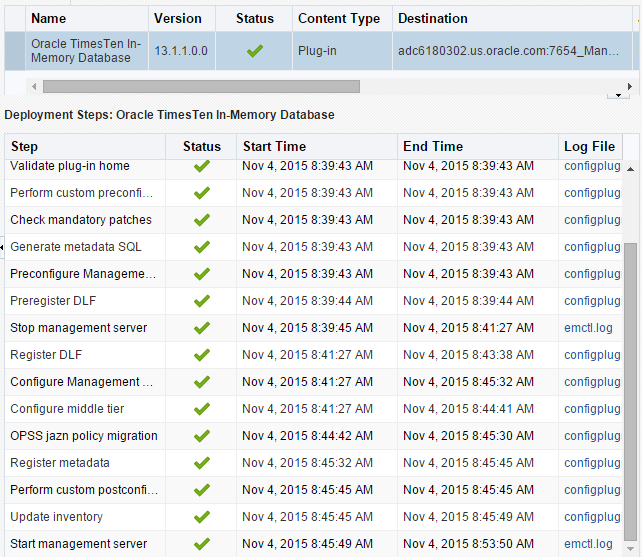This screenshot has width=642, height=557.
Task: Click the Perform custom postconfi... step
Action: (x=84, y=490)
